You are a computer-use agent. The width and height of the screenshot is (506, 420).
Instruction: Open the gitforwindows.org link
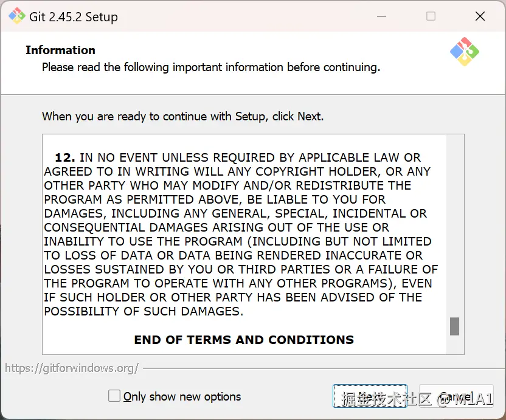click(72, 368)
